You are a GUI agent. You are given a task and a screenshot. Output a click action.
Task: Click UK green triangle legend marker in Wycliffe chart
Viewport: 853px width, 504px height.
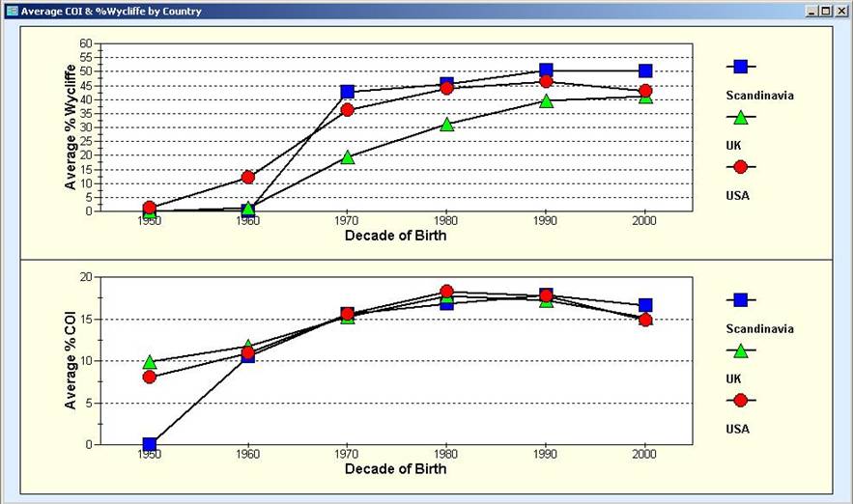tap(741, 117)
